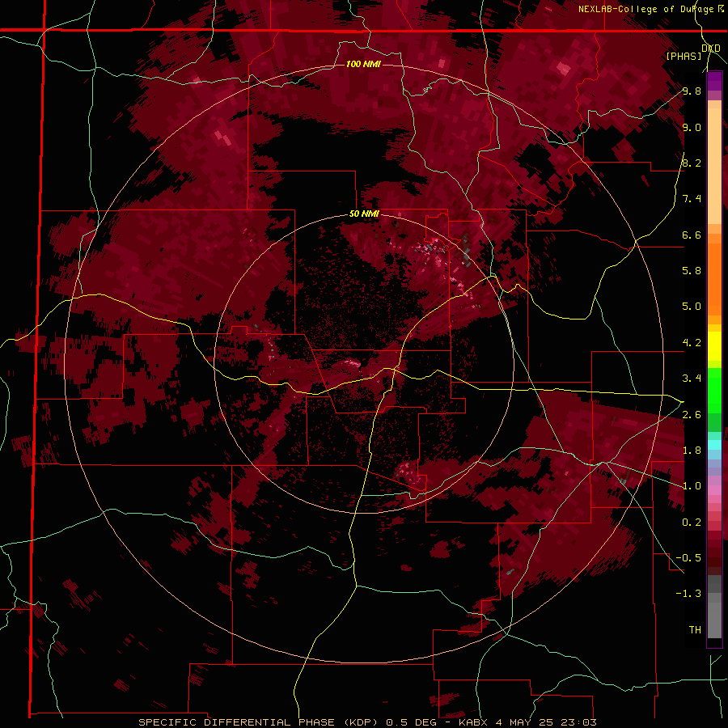Click the TH threshold label
The width and height of the screenshot is (728, 728).
tap(695, 630)
